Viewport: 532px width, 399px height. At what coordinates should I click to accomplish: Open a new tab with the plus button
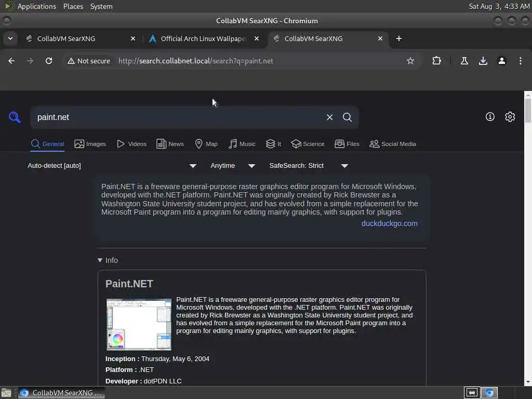pyautogui.click(x=399, y=38)
